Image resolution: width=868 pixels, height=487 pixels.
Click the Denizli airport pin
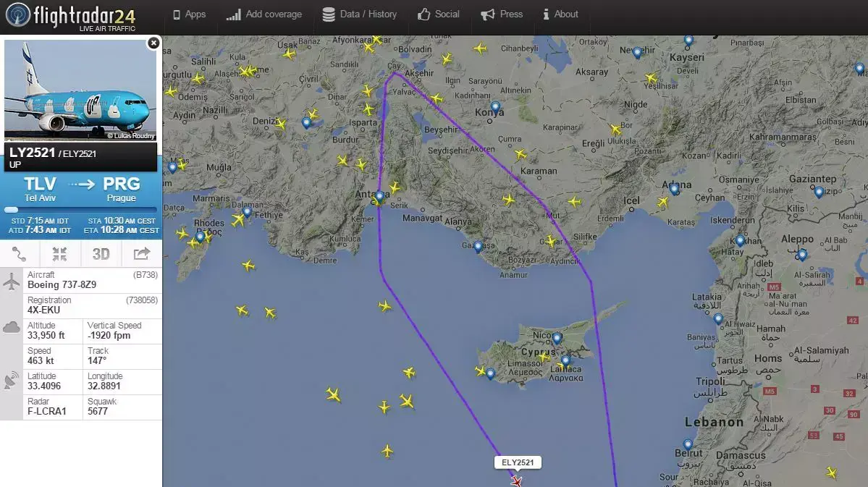307,123
